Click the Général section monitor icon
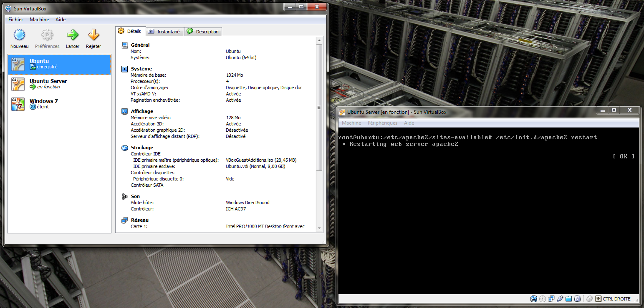644x308 pixels. pos(124,45)
